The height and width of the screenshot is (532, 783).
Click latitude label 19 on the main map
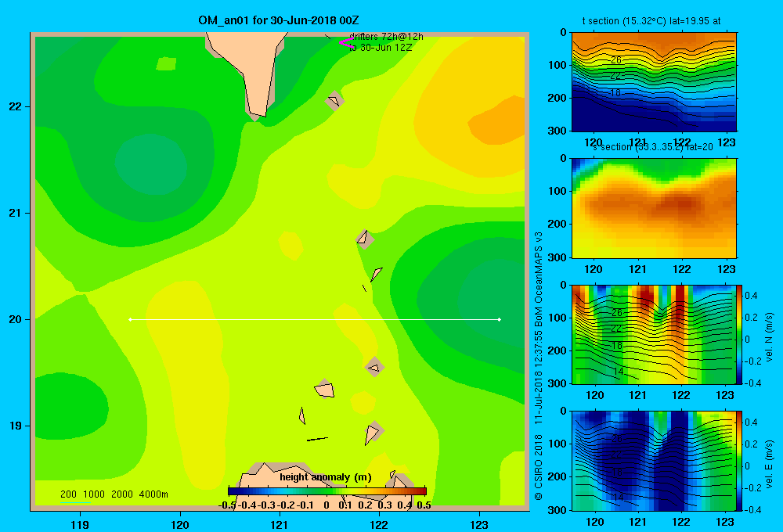coord(16,426)
